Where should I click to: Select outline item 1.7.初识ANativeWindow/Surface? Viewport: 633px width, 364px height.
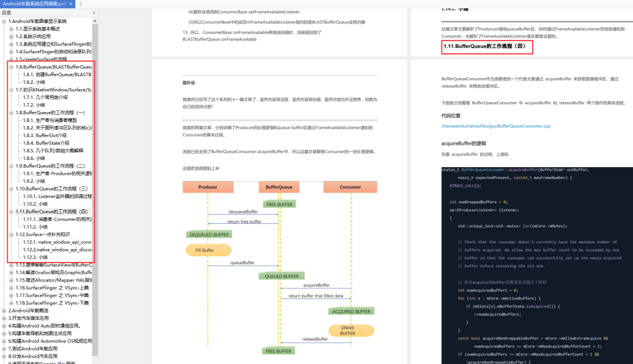click(x=53, y=90)
